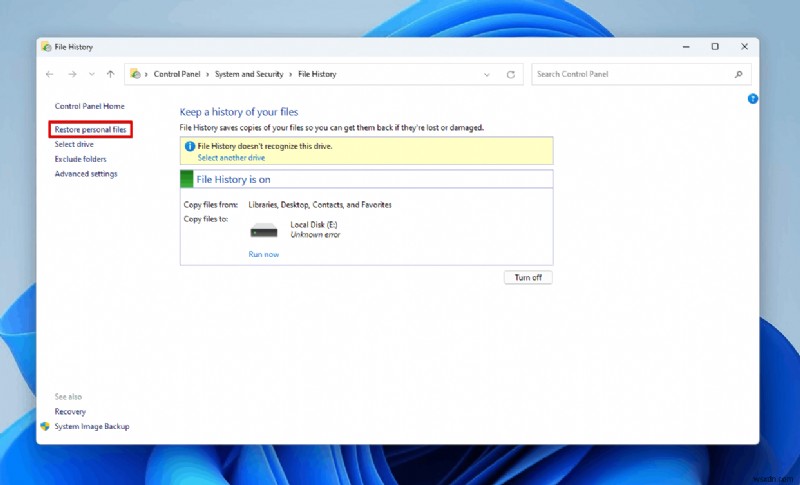
Task: Focus the Search Control Panel field
Action: pos(641,74)
